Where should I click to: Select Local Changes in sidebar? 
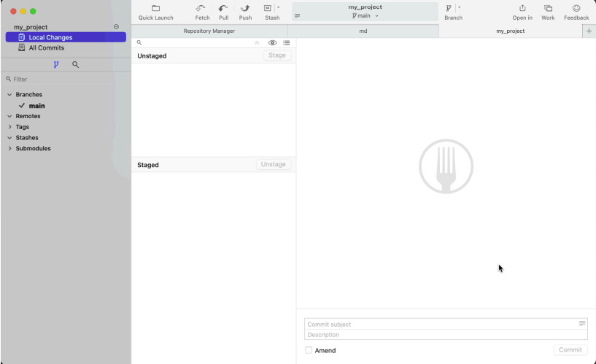coord(66,37)
